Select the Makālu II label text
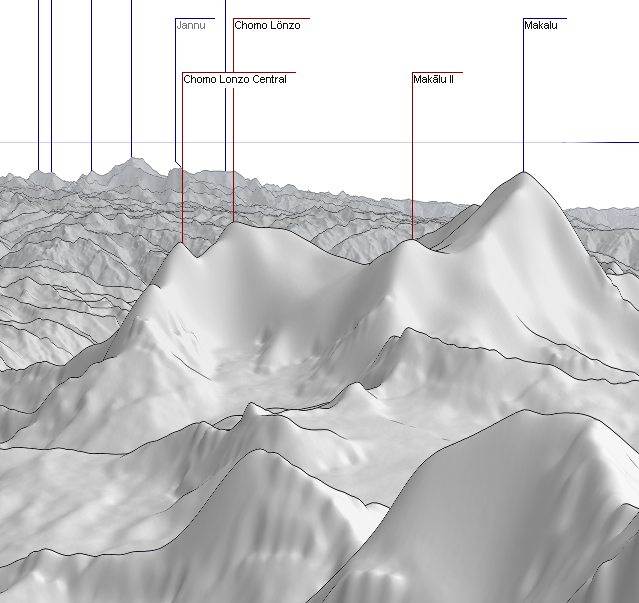Screen dimensions: 639x603 (434, 79)
